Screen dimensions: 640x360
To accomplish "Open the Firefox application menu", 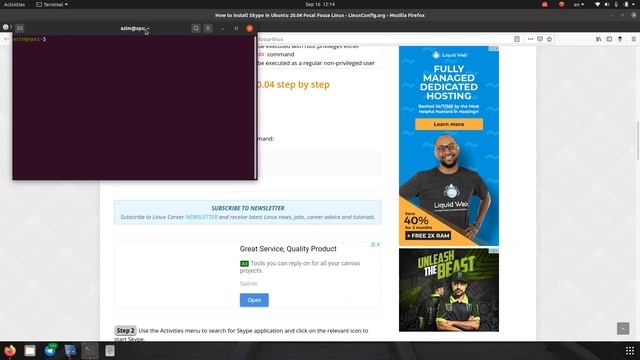I will (x=633, y=39).
